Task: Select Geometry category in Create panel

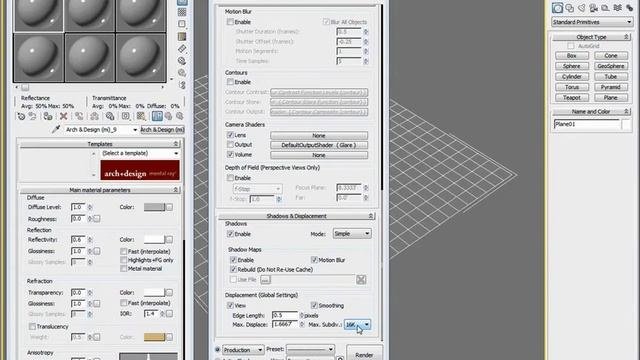Action: [558, 8]
